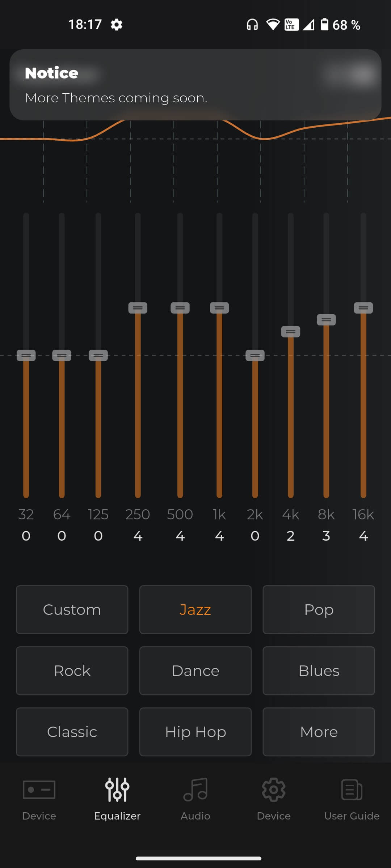391x868 pixels.
Task: Open the User Guide document icon
Action: (x=352, y=790)
